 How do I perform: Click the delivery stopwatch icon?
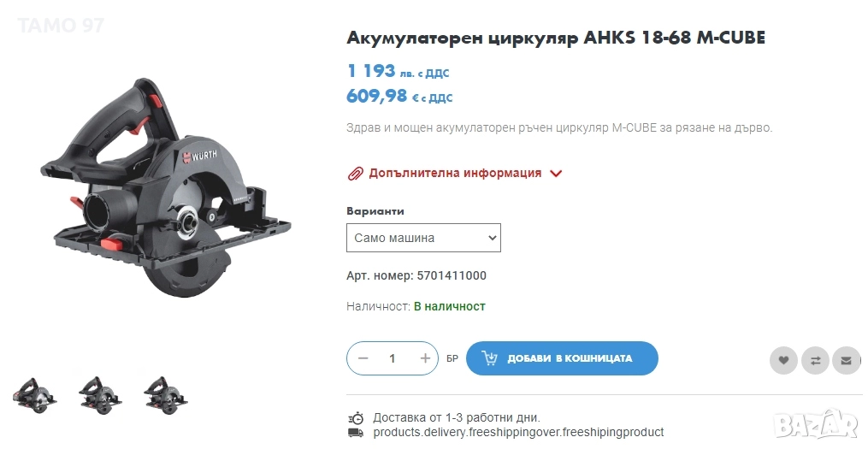tap(356, 417)
